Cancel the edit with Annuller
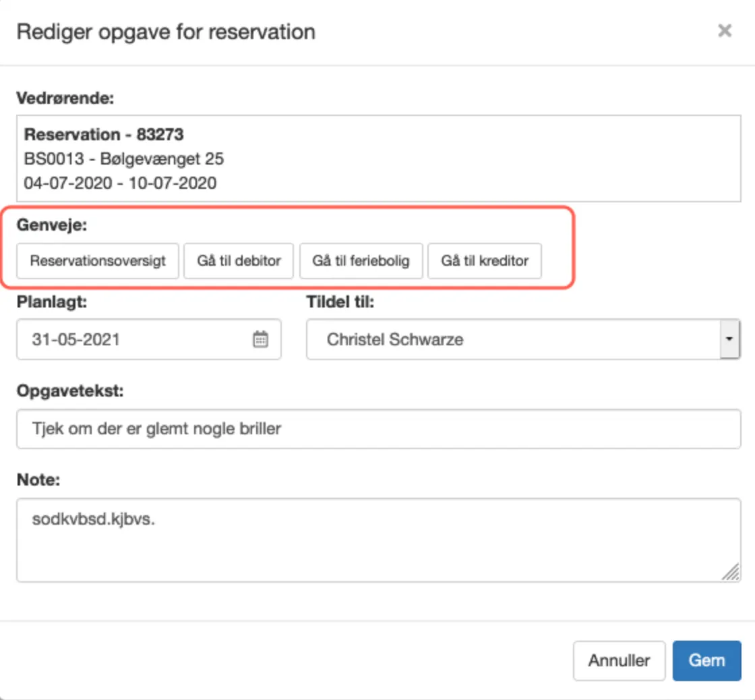755x700 pixels. 619,660
